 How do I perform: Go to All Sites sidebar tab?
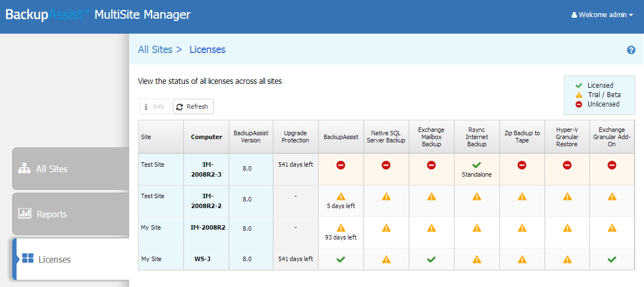71,169
